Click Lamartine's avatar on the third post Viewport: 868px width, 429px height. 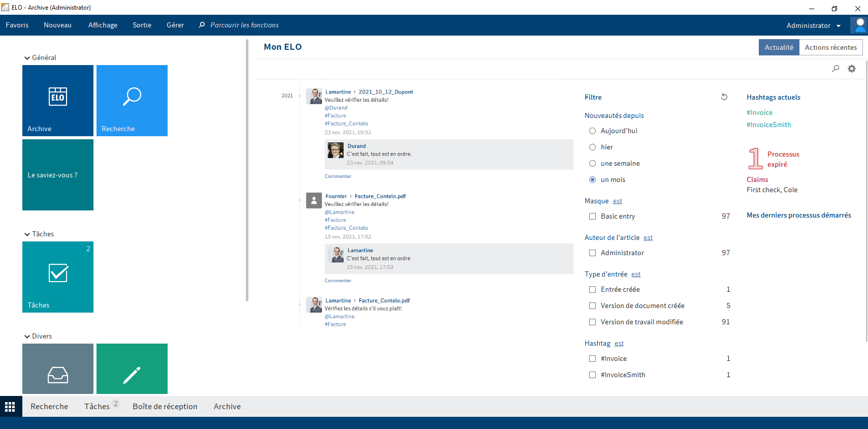(314, 304)
